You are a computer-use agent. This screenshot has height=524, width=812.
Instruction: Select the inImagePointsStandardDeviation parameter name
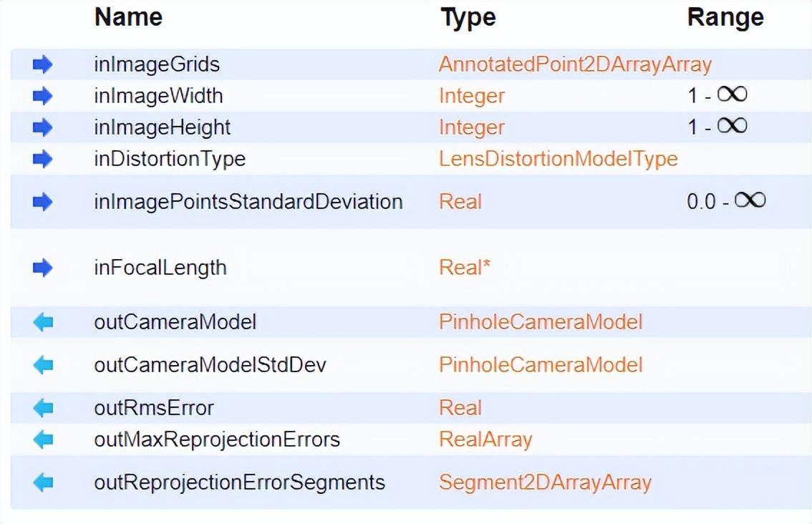[x=248, y=202]
